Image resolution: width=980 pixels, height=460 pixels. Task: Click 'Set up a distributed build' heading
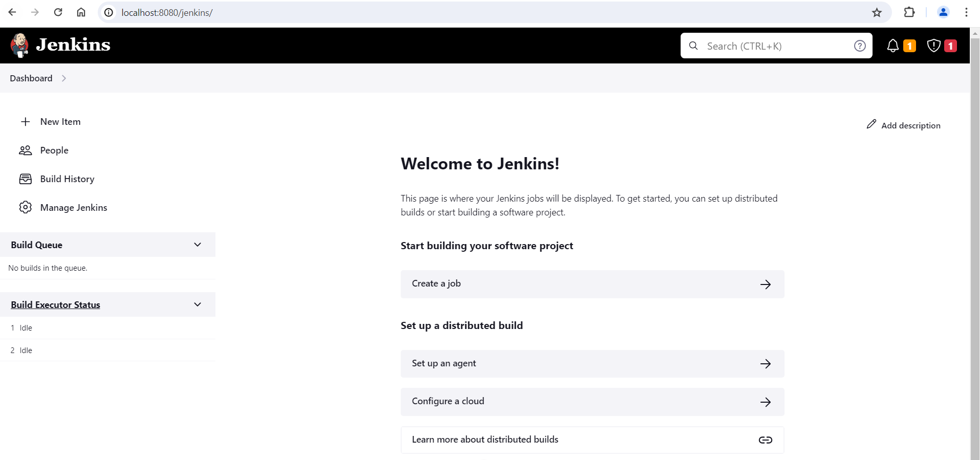pos(462,326)
